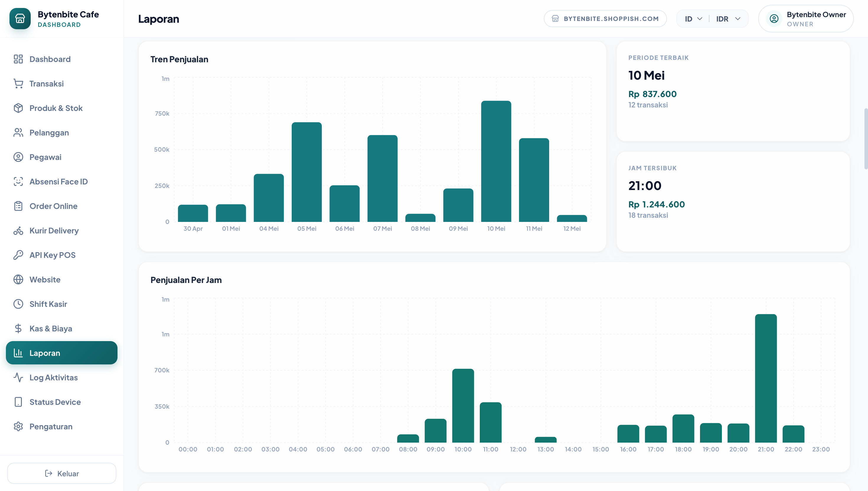Open the Order Online page
This screenshot has width=868, height=491.
tap(62, 206)
